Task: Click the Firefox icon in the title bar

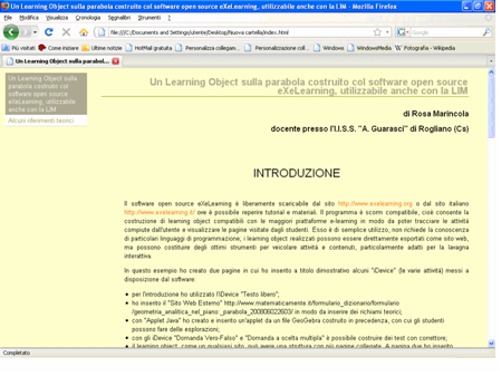Action: (x=5, y=6)
